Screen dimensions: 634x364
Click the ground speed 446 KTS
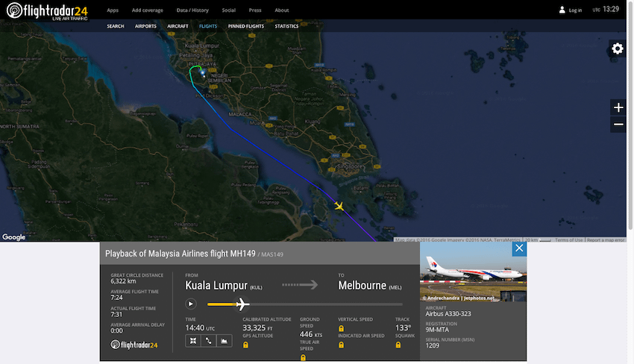tap(311, 334)
